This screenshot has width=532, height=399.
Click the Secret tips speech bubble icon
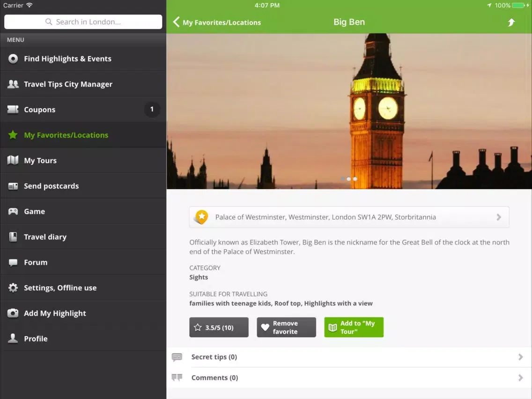point(177,357)
